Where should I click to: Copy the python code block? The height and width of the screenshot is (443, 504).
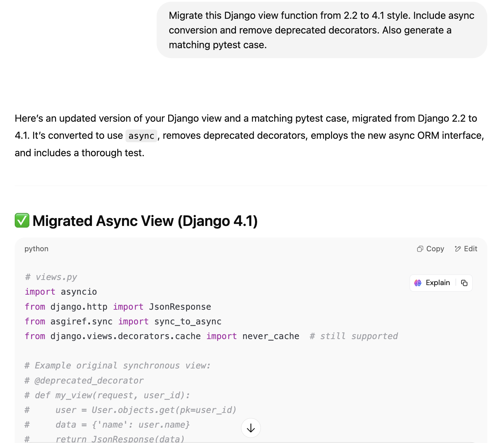tap(430, 249)
